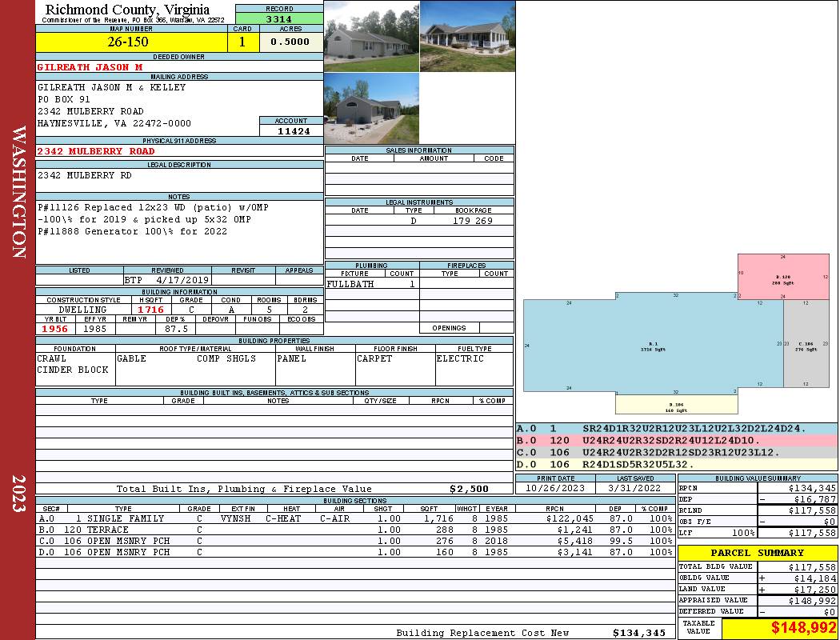
Task: Click the yellow 160 SqFt porch section
Action: [x=676, y=403]
